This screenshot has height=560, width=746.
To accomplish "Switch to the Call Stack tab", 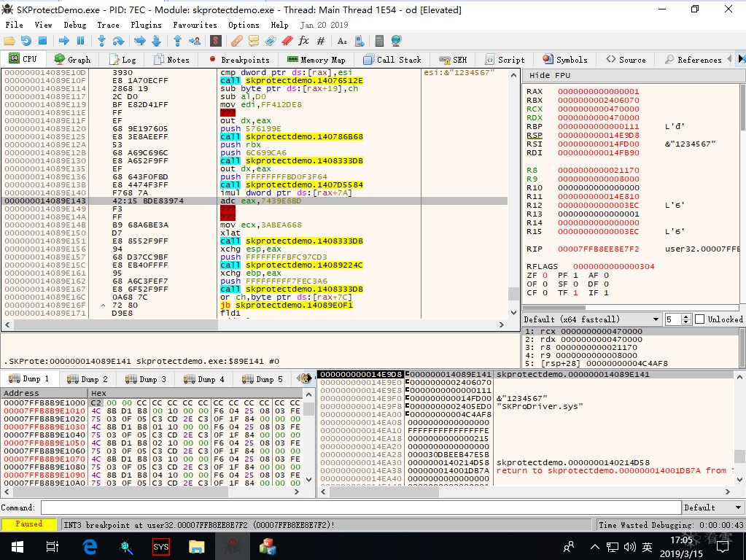I will (x=392, y=60).
